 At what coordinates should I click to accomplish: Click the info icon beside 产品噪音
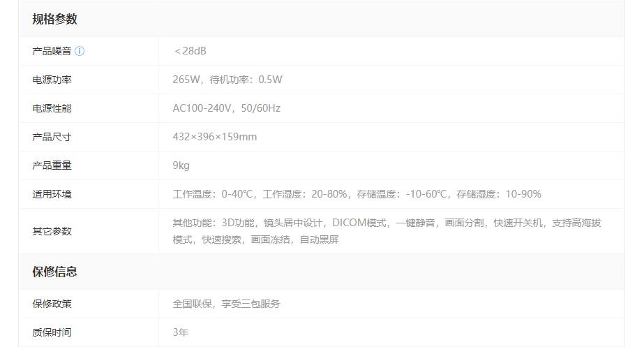(80, 51)
